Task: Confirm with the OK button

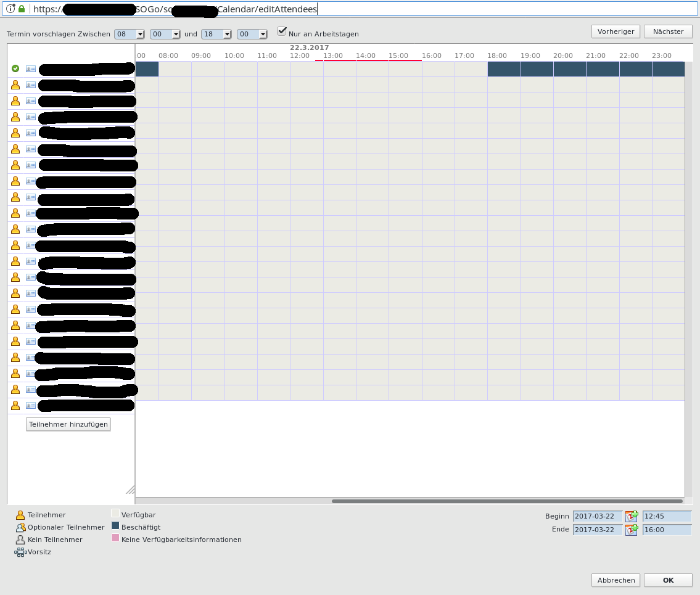Action: (x=668, y=580)
